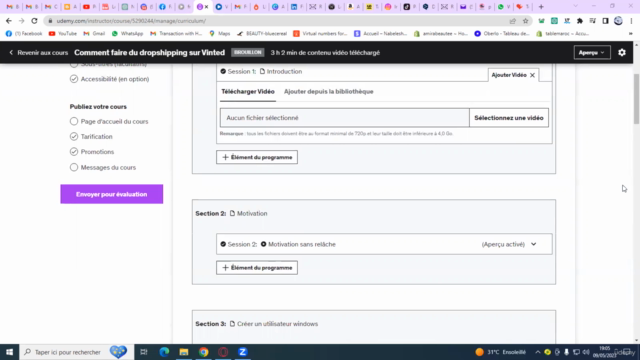
Task: Close the Ajouter Vidéo panel with X
Action: click(x=532, y=75)
